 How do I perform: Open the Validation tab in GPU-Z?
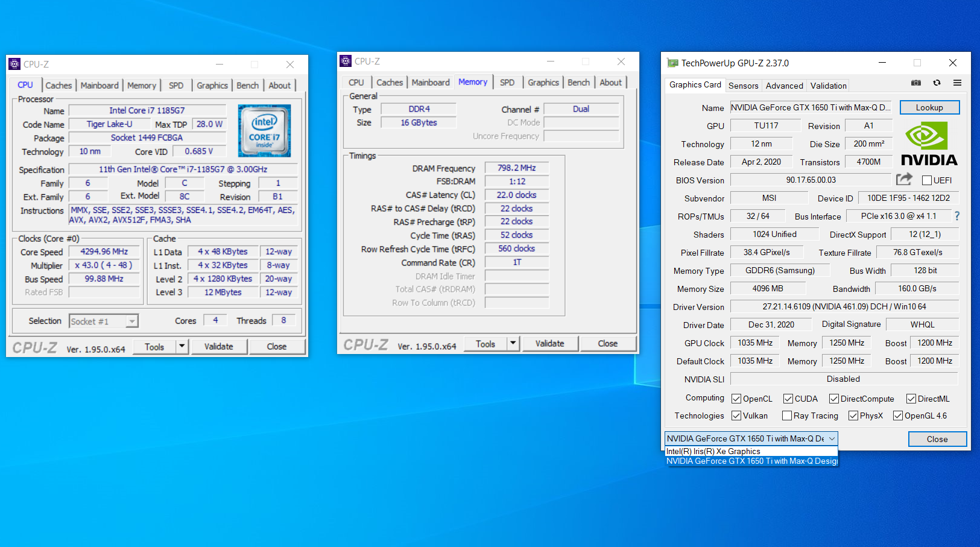(828, 86)
